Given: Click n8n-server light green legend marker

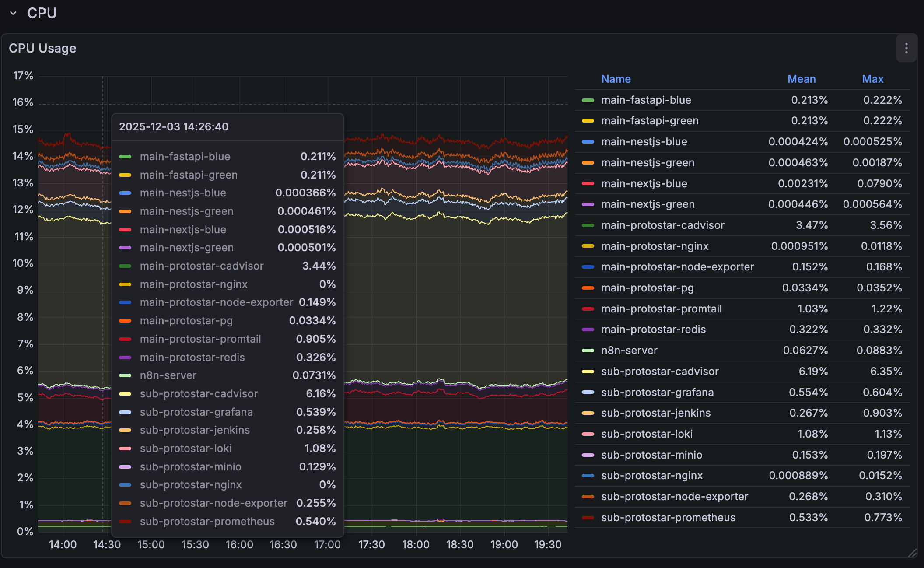Looking at the screenshot, I should coord(588,351).
